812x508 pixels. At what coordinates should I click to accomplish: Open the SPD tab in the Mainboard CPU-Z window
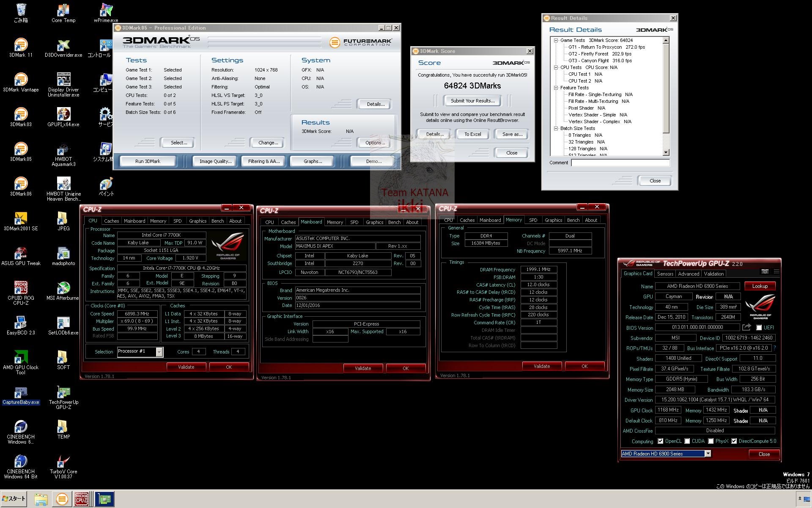354,222
